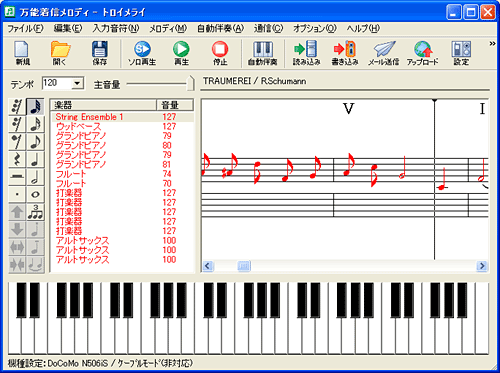Expand hidden toolbar items with chevron
The image size is (500, 373).
coord(492,44)
